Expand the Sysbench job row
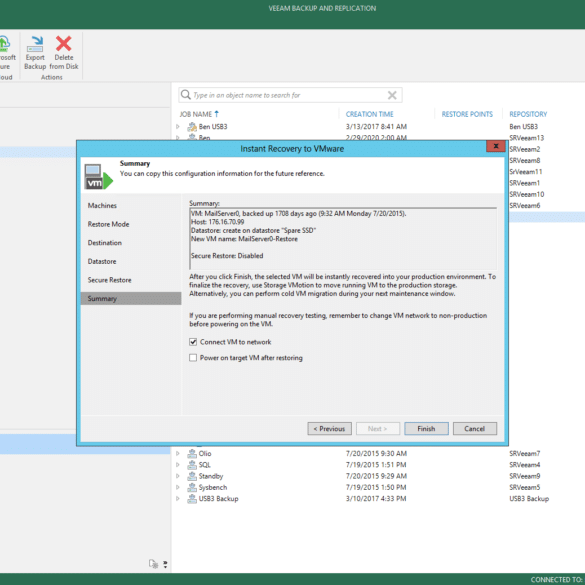This screenshot has width=585, height=585. coord(178,488)
